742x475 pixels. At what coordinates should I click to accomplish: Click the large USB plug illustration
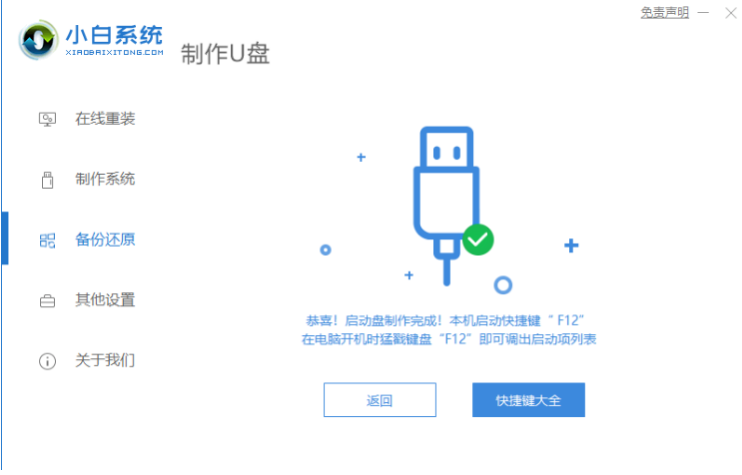tap(447, 206)
